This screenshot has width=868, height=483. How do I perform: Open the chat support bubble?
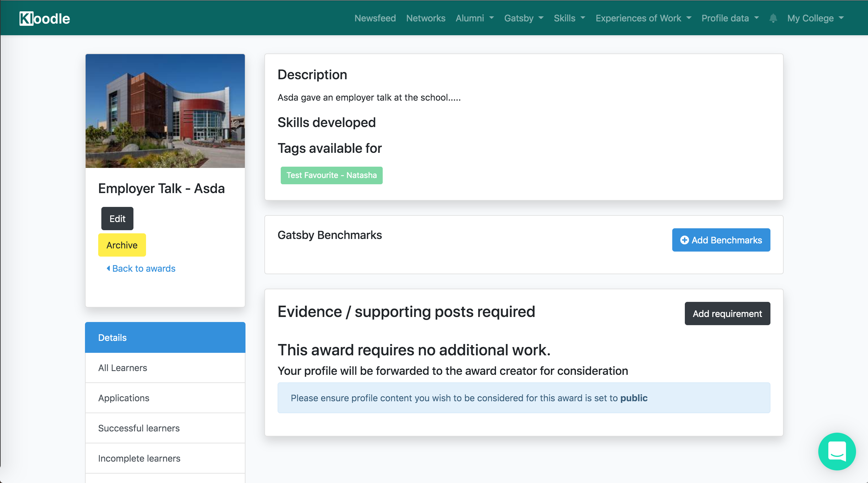click(837, 451)
